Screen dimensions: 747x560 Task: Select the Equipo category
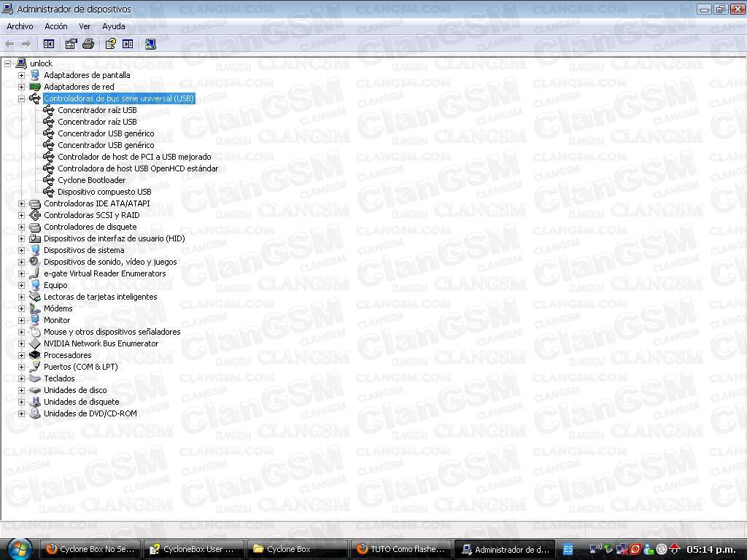pyautogui.click(x=55, y=285)
